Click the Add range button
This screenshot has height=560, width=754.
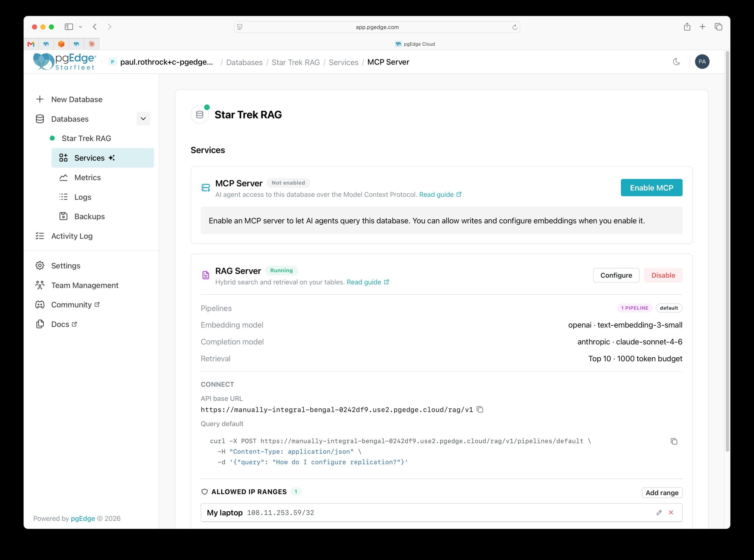[x=662, y=493]
